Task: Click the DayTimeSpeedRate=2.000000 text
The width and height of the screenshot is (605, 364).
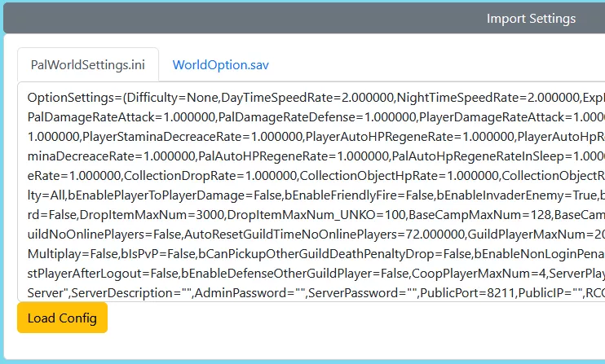Action: [307, 98]
